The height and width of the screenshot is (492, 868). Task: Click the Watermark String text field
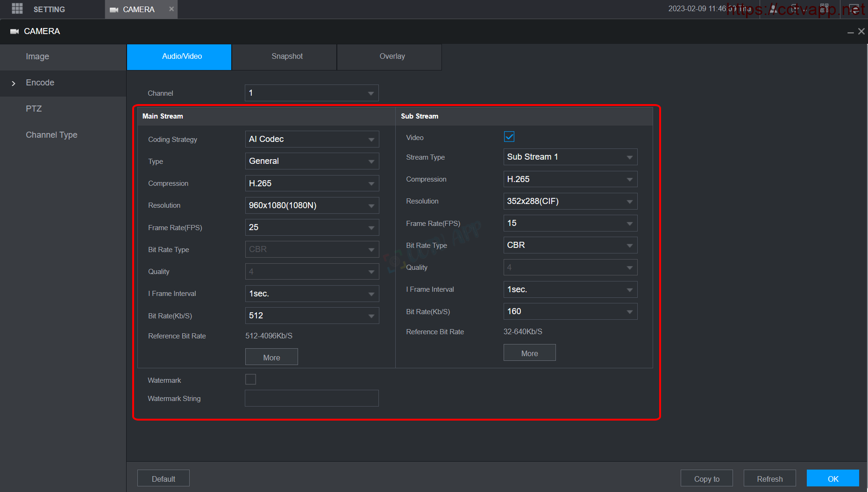point(312,398)
